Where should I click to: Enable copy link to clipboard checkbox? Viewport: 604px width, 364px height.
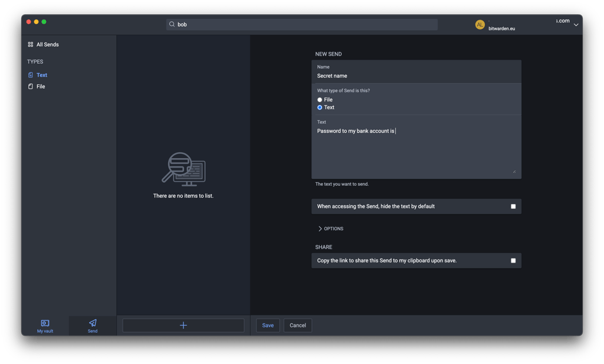[x=513, y=261]
